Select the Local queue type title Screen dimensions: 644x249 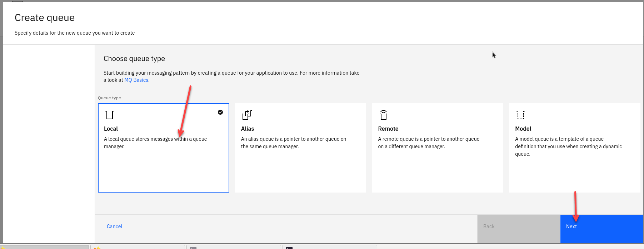111,129
